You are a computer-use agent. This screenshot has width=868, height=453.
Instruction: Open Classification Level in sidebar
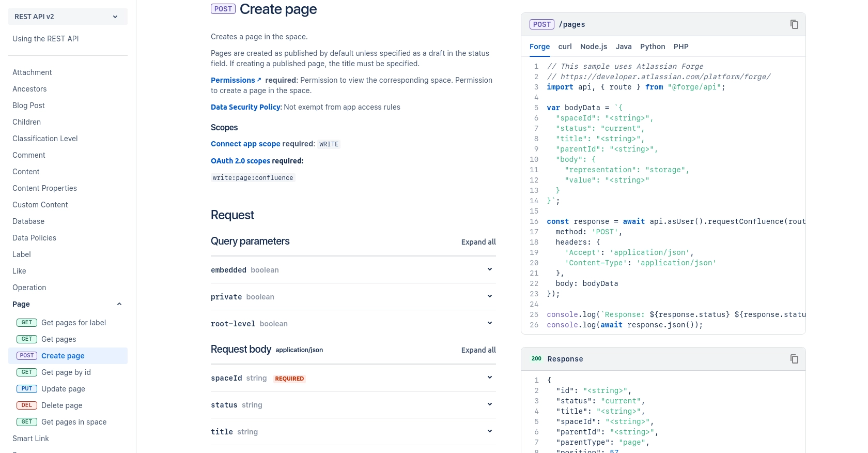45,139
